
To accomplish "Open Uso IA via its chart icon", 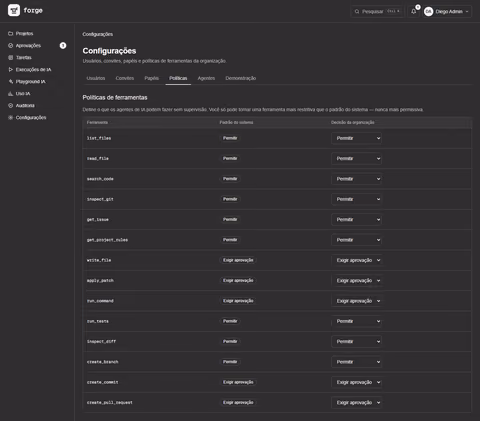I will 10,93.
